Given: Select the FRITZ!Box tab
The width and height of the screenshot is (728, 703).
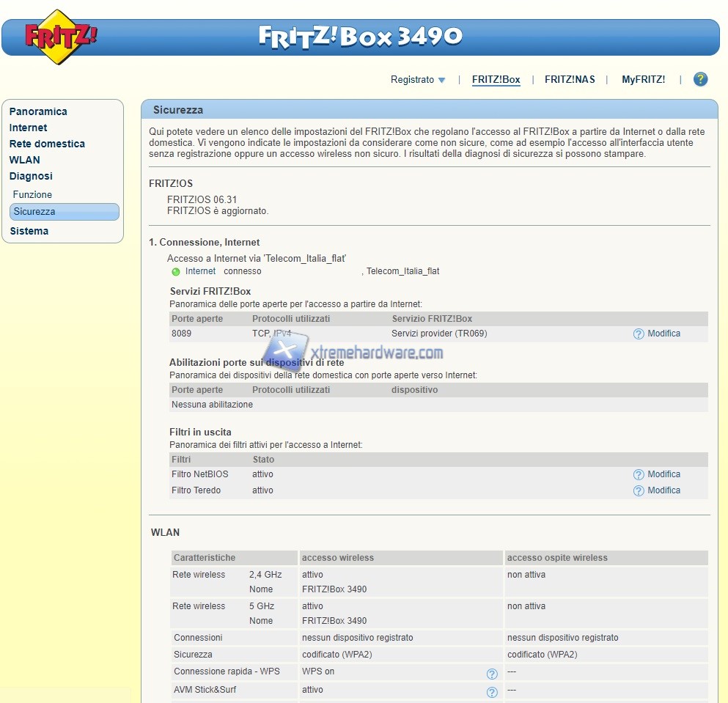Looking at the screenshot, I should click(x=496, y=80).
